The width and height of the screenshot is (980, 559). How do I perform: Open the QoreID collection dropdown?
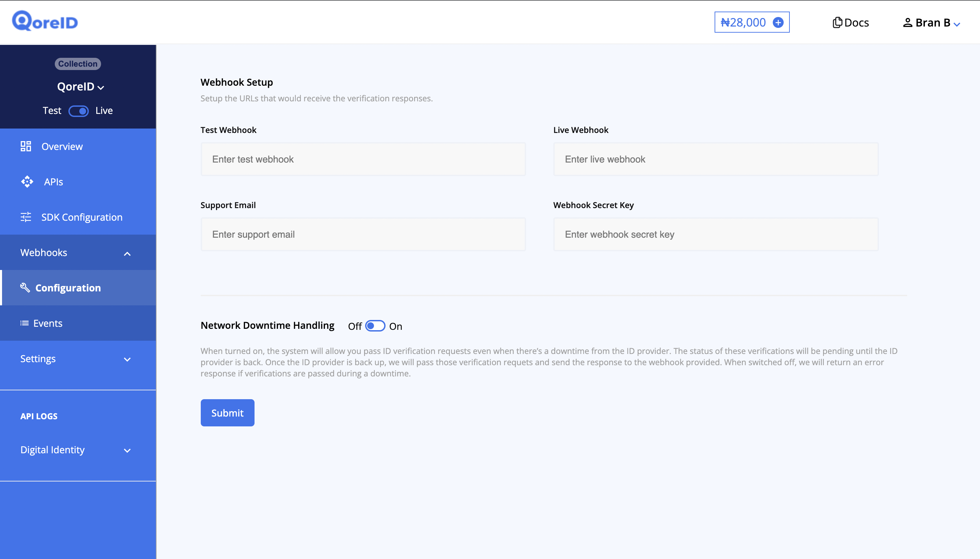81,87
